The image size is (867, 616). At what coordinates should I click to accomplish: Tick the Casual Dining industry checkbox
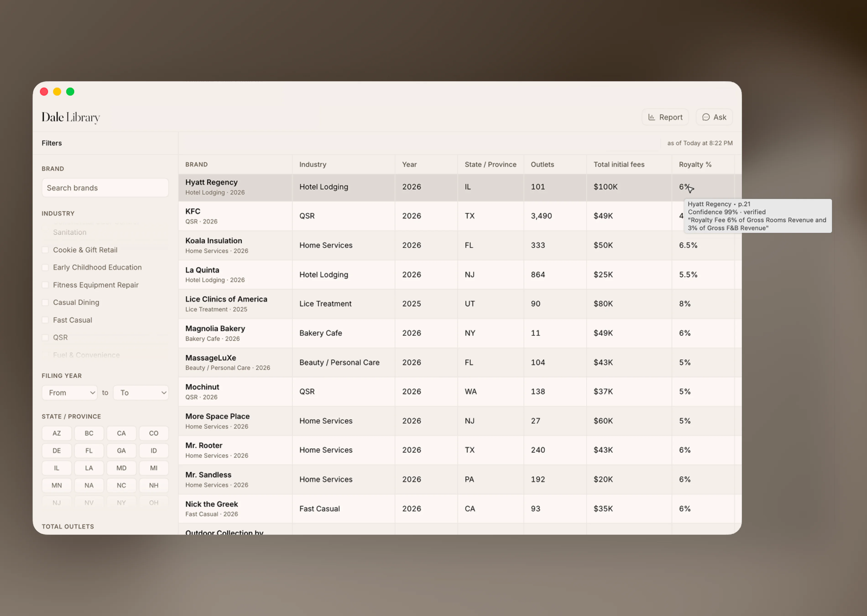[45, 302]
